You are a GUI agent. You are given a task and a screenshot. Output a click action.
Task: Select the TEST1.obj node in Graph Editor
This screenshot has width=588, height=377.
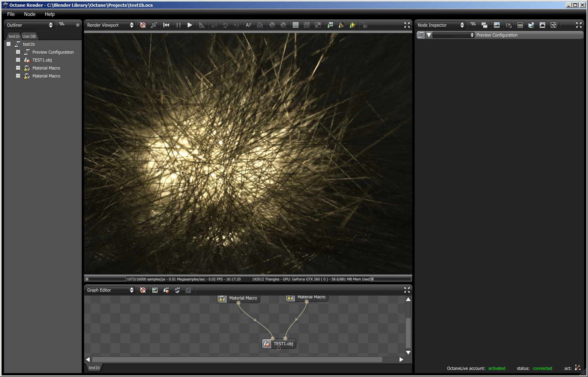tap(279, 344)
